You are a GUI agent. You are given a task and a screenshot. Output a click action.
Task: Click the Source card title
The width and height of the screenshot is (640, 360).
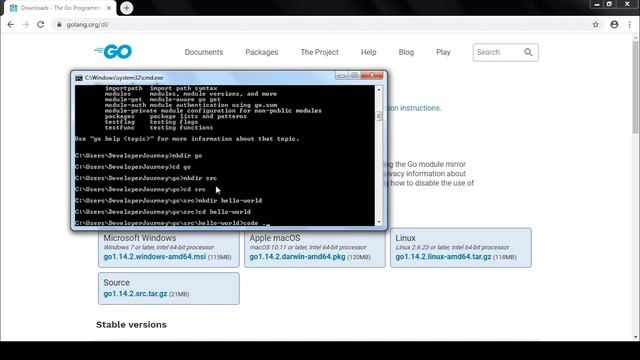pos(116,282)
